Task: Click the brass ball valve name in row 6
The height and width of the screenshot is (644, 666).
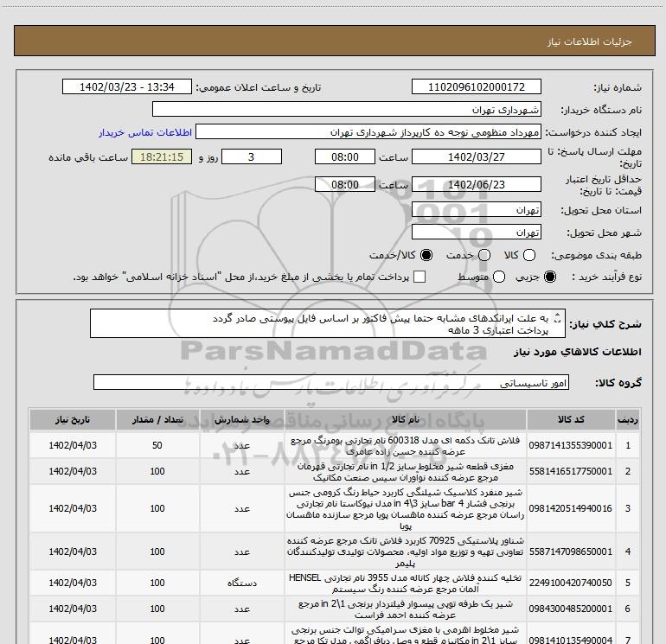Action: coord(406,609)
